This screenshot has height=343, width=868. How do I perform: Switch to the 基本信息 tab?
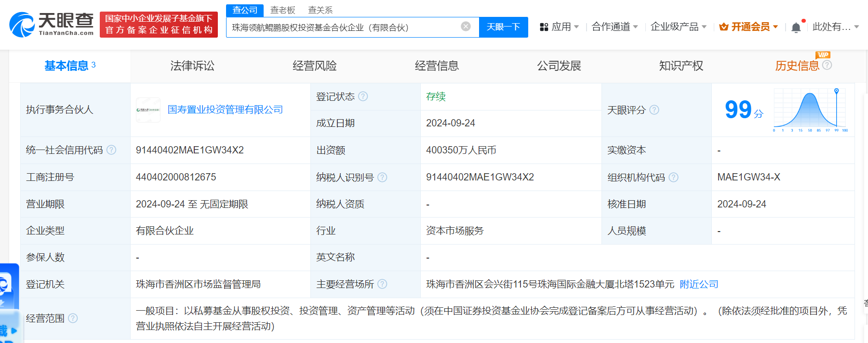pyautogui.click(x=70, y=66)
